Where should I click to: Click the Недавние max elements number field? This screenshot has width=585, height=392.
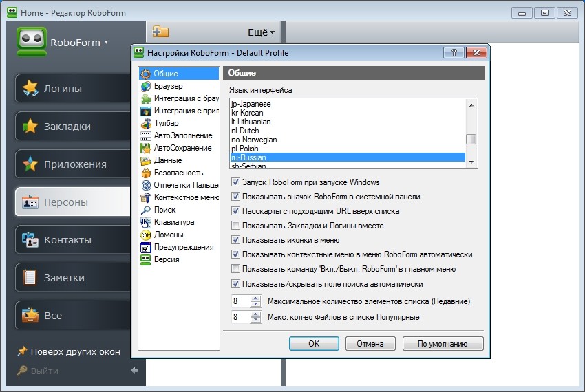pyautogui.click(x=242, y=301)
